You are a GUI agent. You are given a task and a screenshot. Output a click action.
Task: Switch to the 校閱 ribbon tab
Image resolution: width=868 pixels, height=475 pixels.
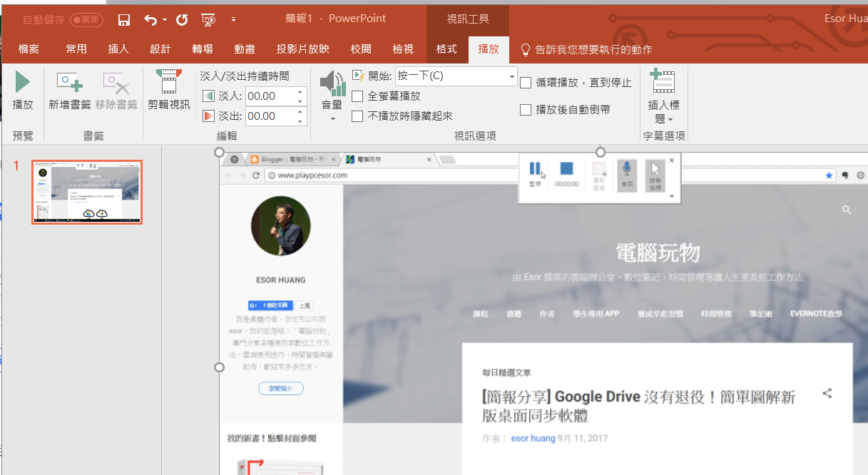361,49
